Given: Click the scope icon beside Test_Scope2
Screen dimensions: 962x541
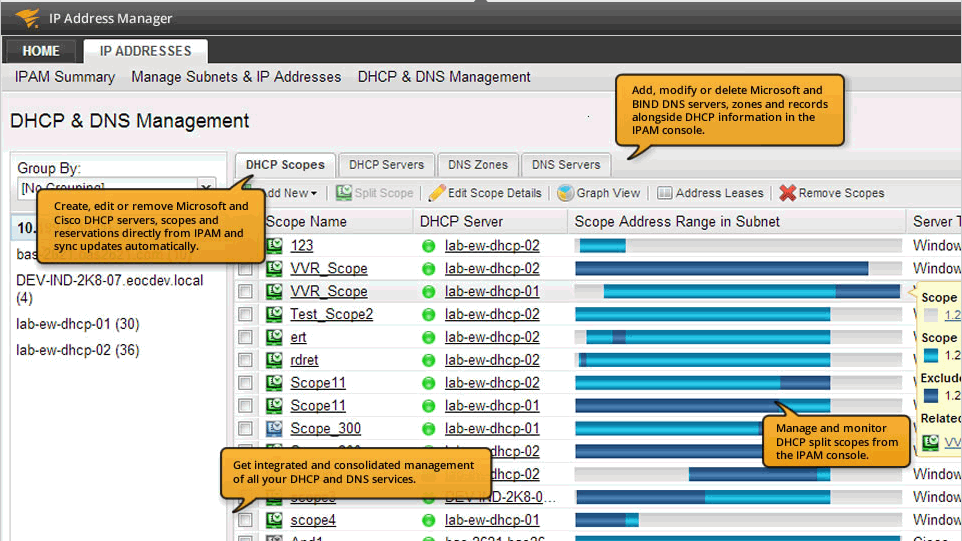Looking at the screenshot, I should coord(274,314).
